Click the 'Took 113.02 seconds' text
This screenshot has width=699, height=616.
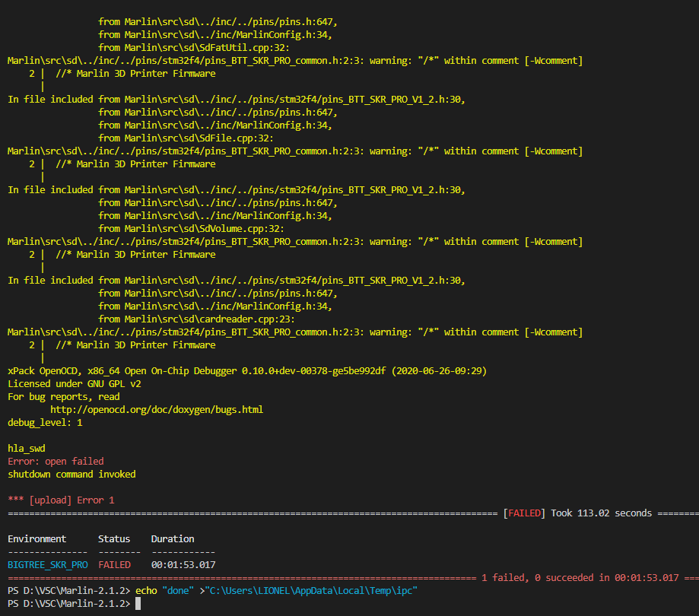601,513
